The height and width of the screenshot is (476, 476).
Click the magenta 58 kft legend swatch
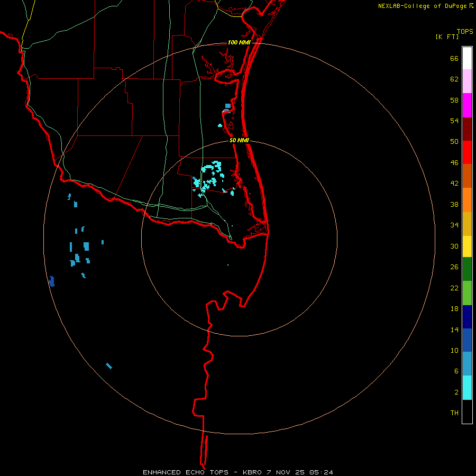(x=467, y=105)
